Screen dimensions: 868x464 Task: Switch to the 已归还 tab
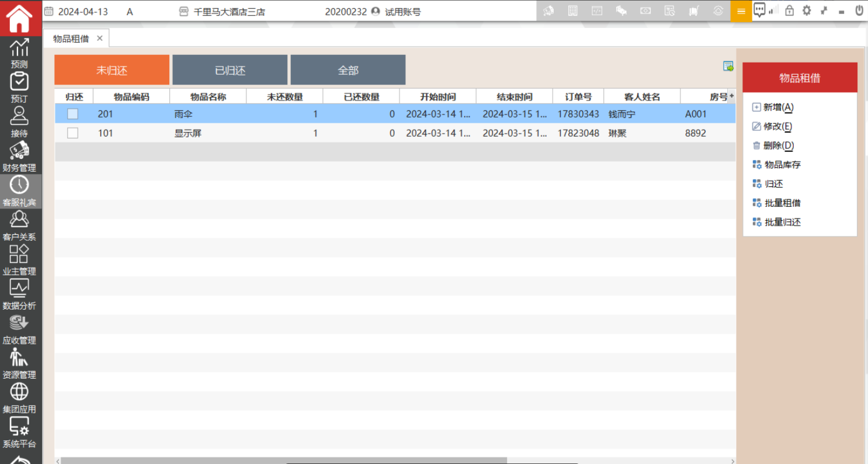(x=230, y=70)
